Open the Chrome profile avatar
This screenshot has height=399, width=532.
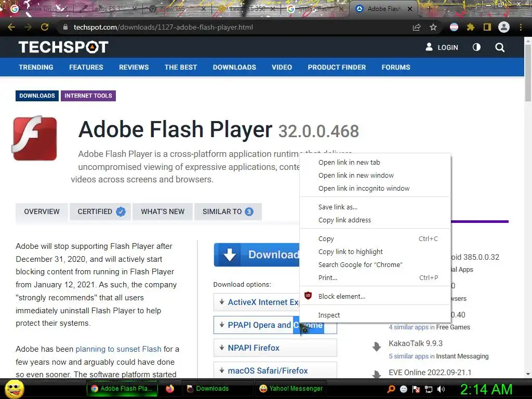(x=504, y=27)
